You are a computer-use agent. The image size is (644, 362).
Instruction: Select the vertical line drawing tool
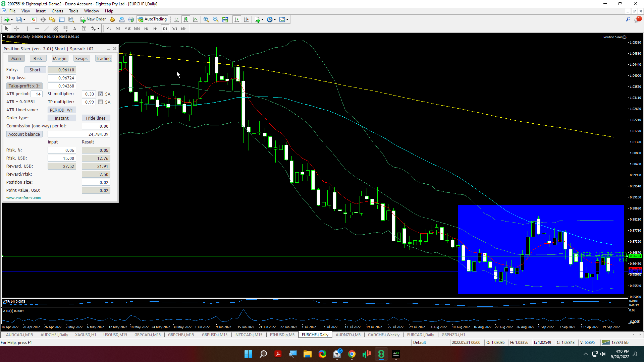(x=28, y=28)
